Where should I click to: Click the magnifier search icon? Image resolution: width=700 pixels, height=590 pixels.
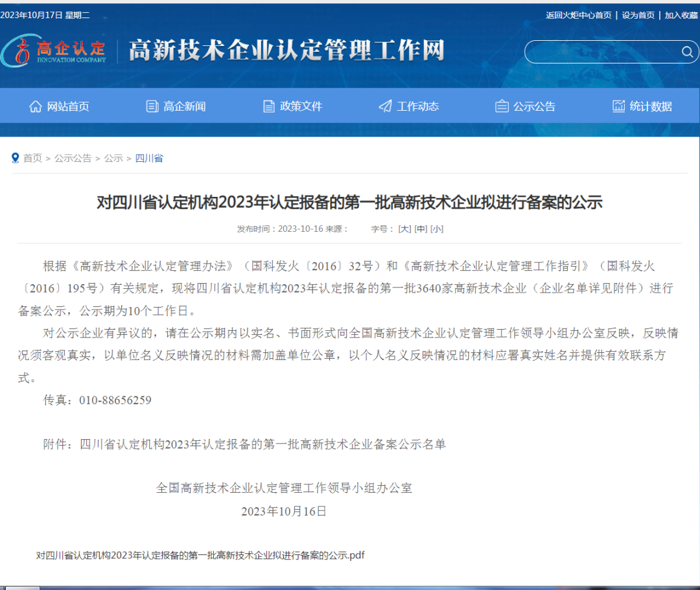[687, 52]
